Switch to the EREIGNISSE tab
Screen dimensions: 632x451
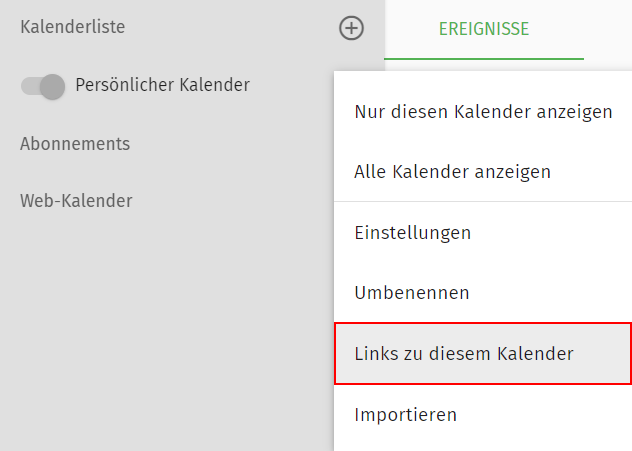484,29
